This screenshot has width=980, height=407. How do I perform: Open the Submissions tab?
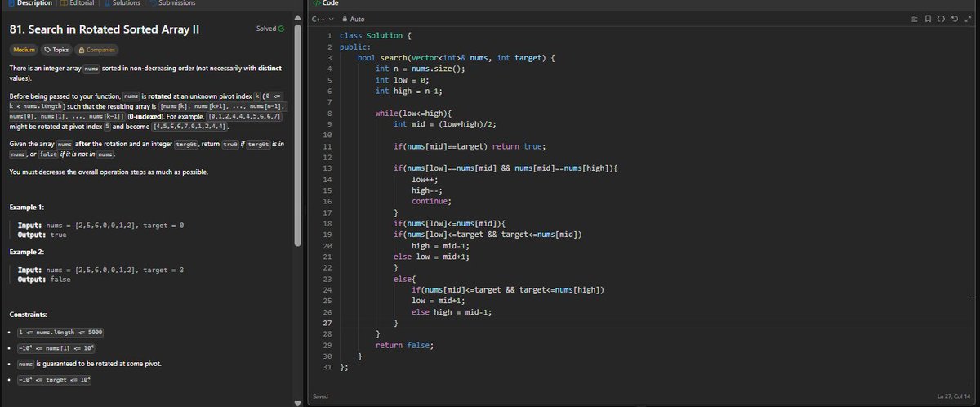coord(173,3)
